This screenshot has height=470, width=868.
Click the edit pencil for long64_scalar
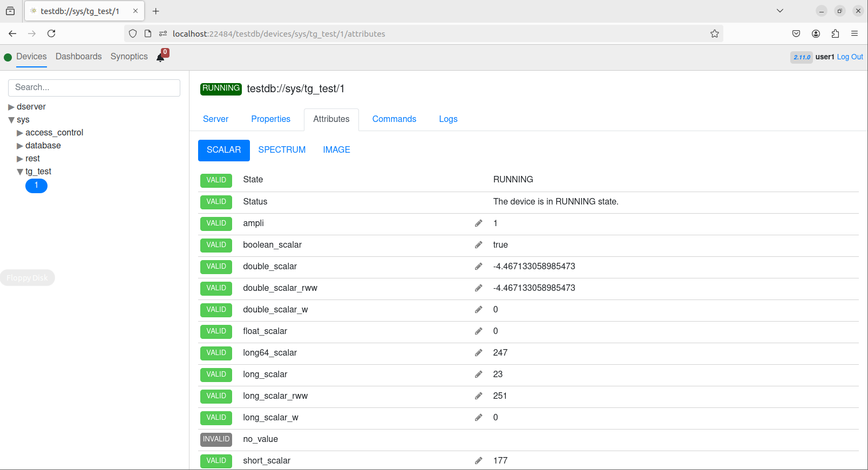478,353
